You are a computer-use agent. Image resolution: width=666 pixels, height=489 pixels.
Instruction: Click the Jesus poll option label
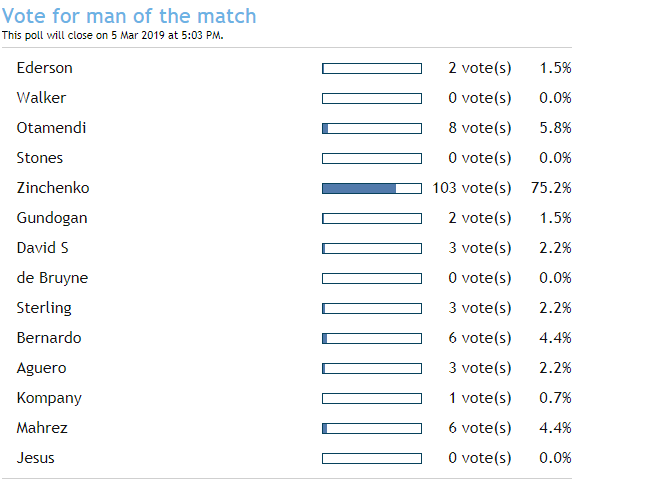tap(36, 458)
